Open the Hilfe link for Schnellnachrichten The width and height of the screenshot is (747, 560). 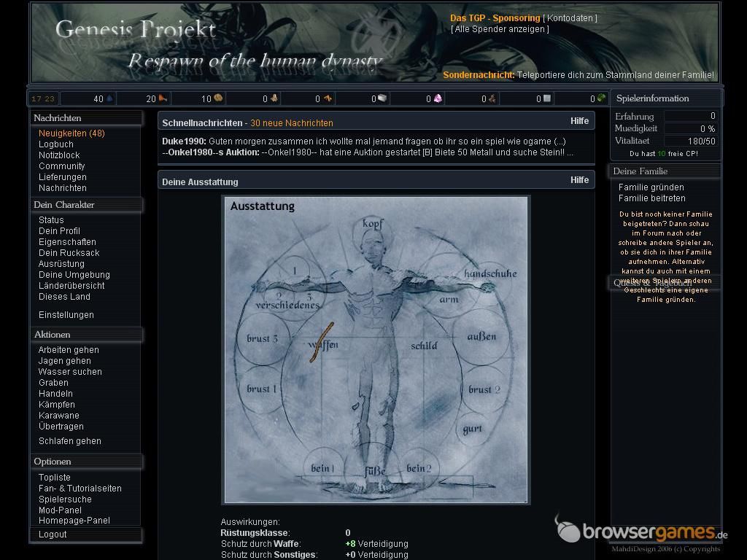579,121
